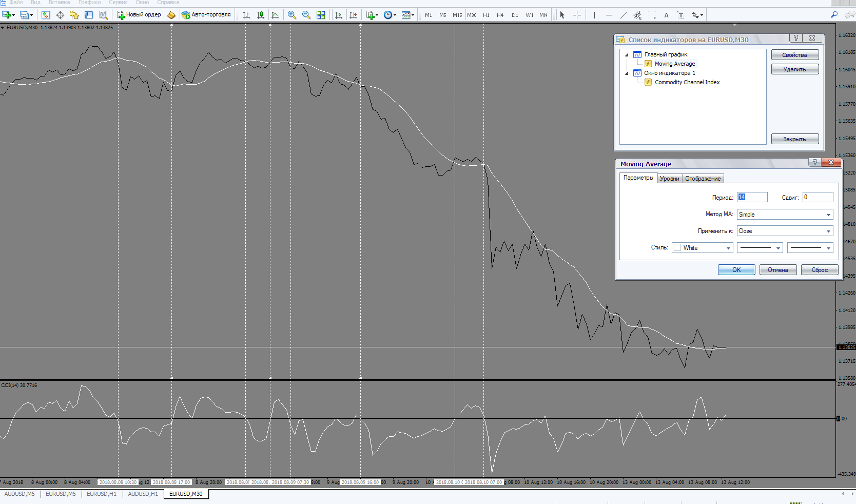Zoom out of the chart
The height and width of the screenshot is (504, 856).
[306, 15]
